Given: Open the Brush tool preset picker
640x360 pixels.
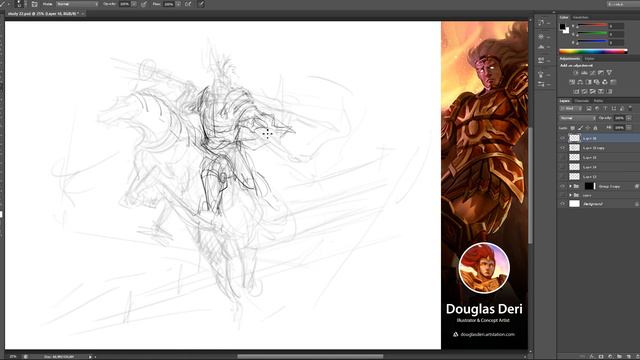Looking at the screenshot, I should [4, 4].
